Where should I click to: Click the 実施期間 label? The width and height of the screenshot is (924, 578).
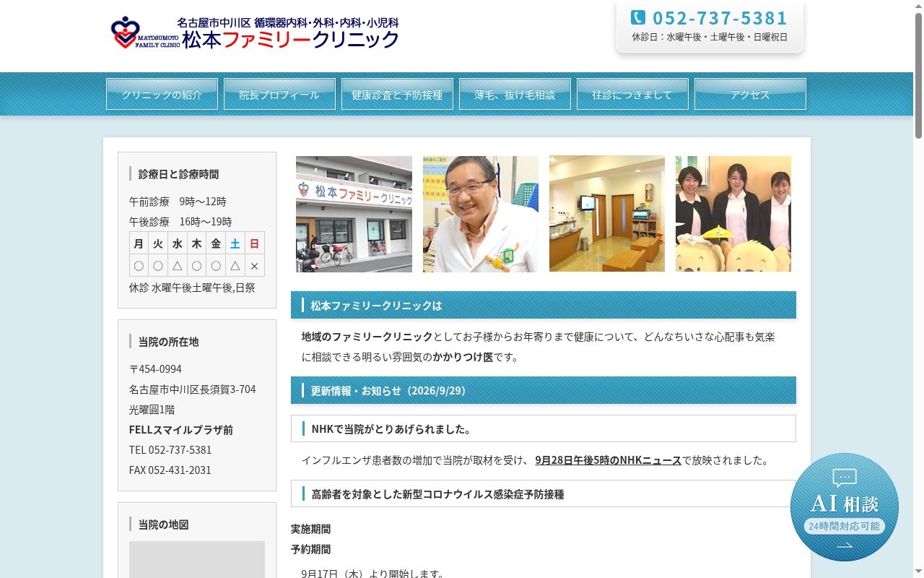(310, 529)
